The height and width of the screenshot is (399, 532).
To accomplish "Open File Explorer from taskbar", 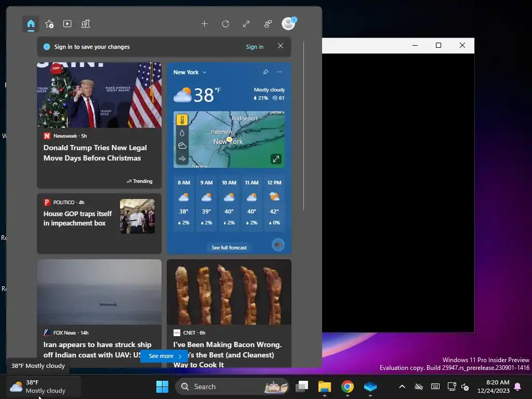I will (324, 387).
